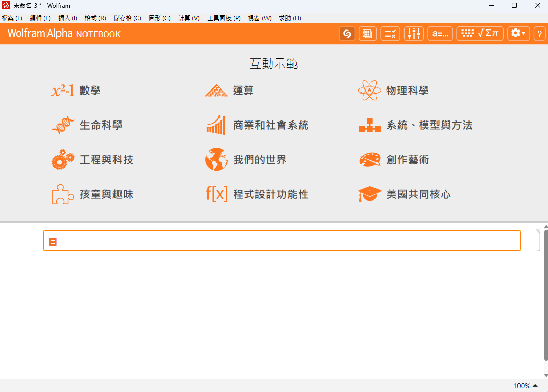Click the DNA life sciences icon
Viewport: 548px width, 392px height.
63,125
